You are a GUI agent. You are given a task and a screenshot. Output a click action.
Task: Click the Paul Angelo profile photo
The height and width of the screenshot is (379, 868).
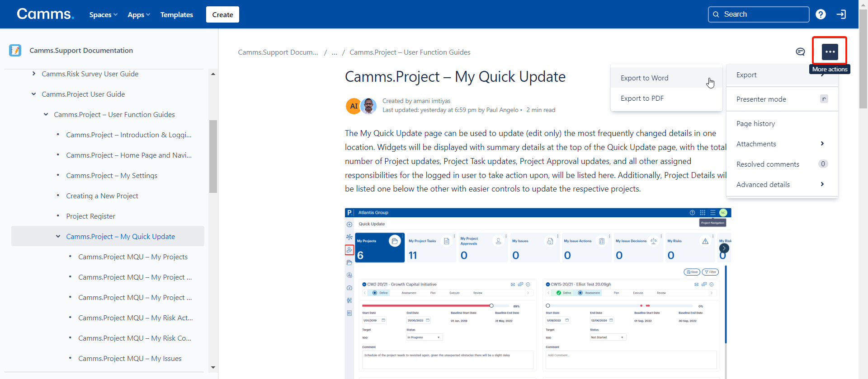click(369, 106)
